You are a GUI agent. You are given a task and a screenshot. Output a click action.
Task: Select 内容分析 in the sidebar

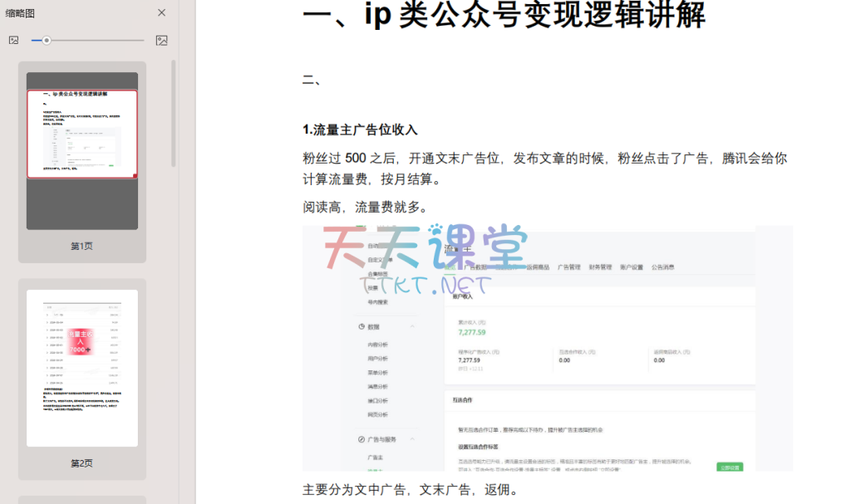(377, 345)
